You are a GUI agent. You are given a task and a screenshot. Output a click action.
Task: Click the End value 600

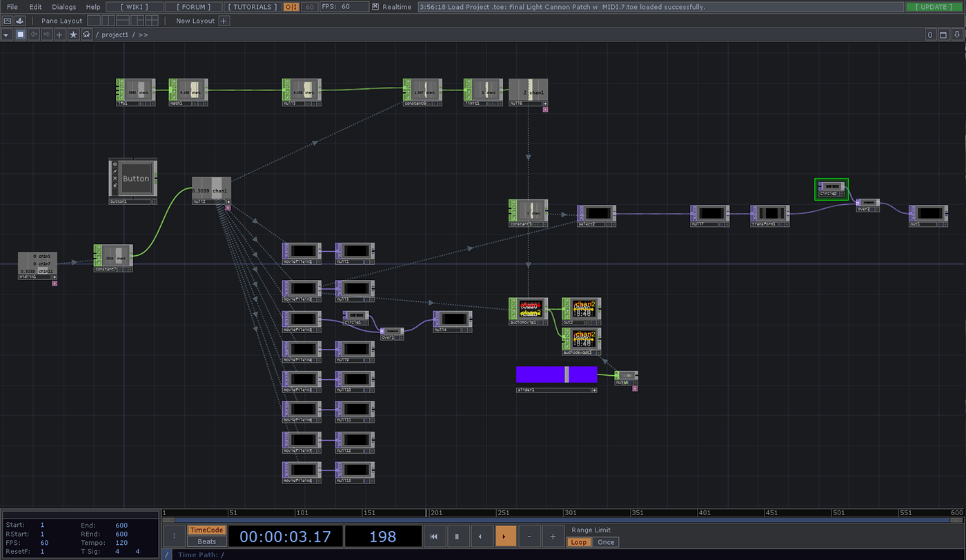pos(121,526)
